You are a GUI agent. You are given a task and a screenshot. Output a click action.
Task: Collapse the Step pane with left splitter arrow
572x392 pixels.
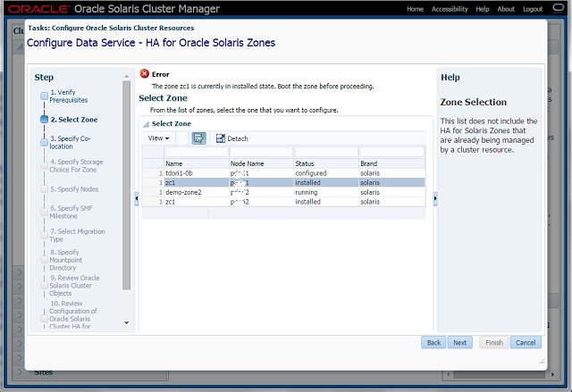coord(137,198)
